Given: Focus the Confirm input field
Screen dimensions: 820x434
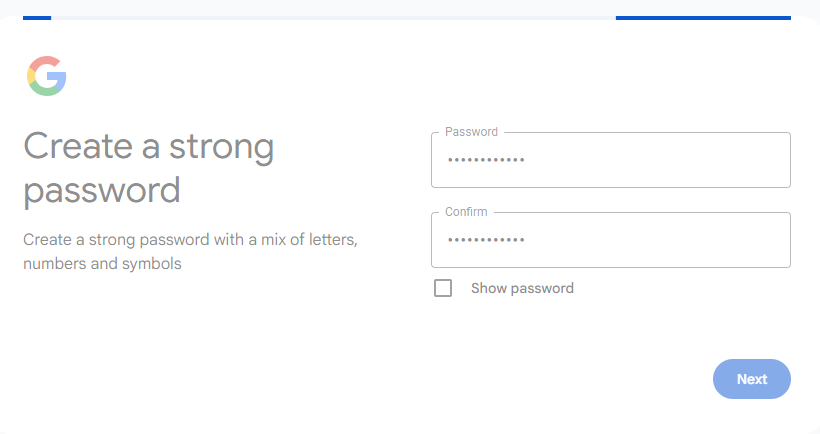Looking at the screenshot, I should [x=610, y=240].
